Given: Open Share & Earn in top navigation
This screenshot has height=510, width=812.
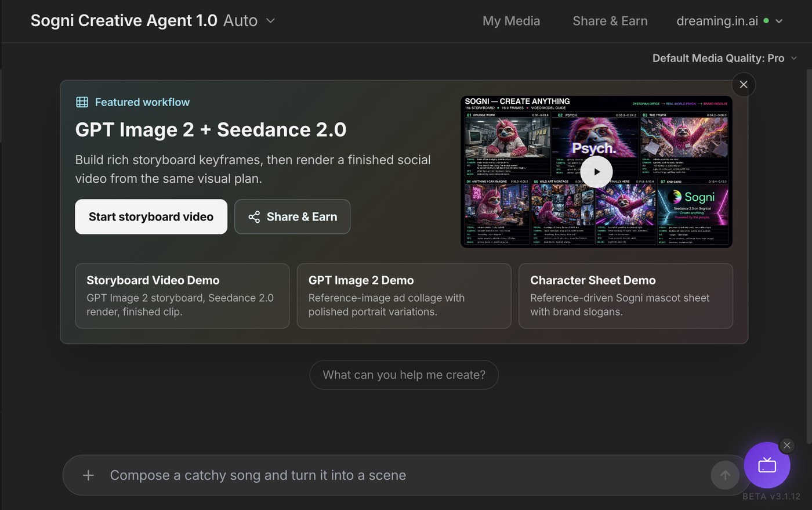Looking at the screenshot, I should tap(610, 21).
